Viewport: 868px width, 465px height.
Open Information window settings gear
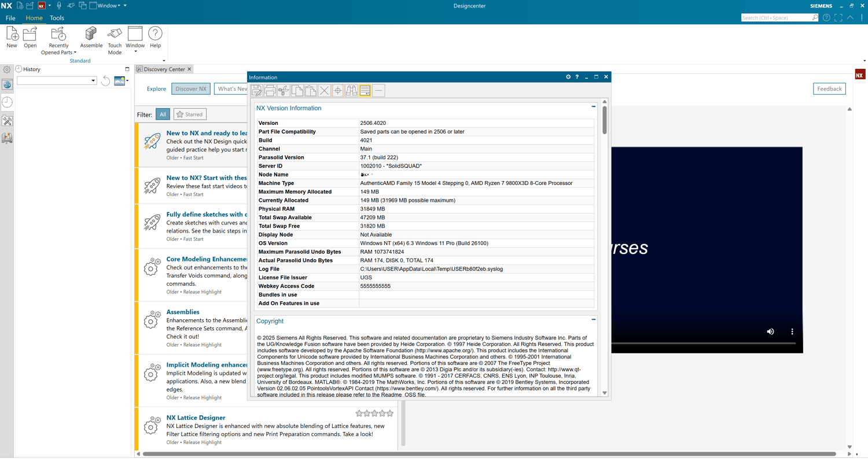point(568,77)
